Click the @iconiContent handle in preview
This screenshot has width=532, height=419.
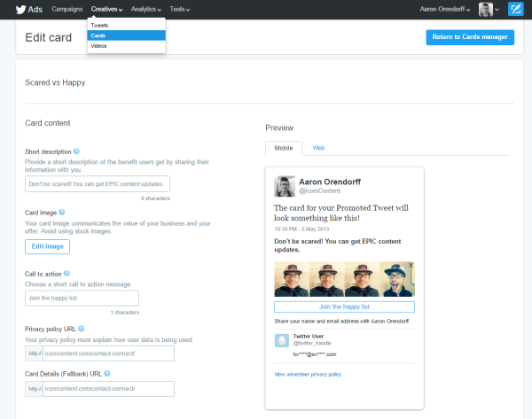[319, 190]
